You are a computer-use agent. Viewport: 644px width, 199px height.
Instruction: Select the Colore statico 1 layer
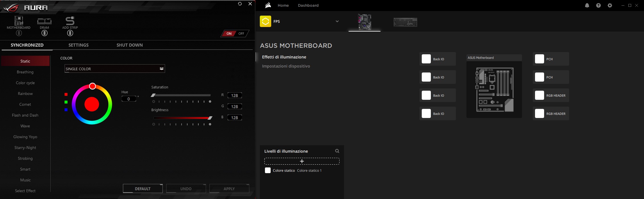click(309, 171)
